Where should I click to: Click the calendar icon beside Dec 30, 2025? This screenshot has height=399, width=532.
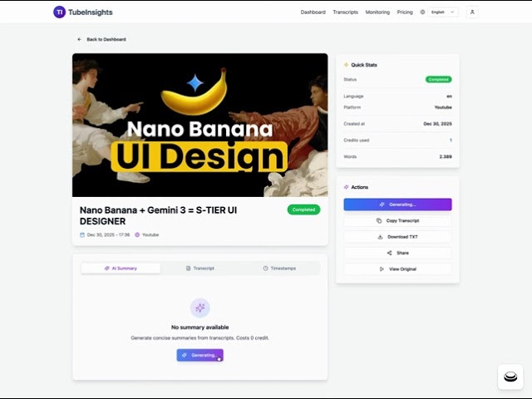click(x=82, y=234)
